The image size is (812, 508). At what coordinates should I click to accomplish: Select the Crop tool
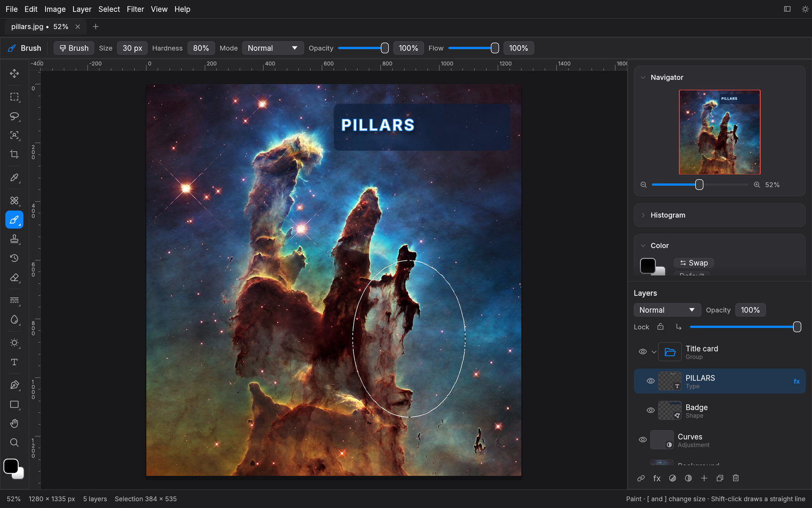pyautogui.click(x=14, y=154)
